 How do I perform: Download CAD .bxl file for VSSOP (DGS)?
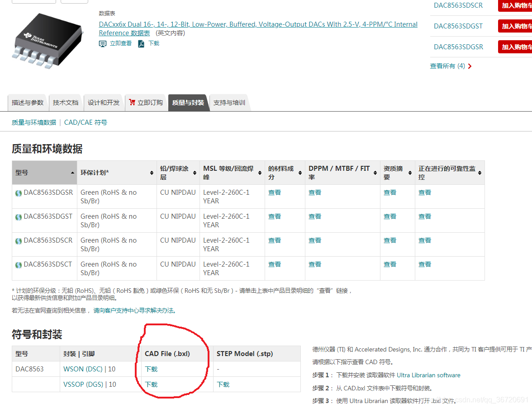click(x=151, y=385)
